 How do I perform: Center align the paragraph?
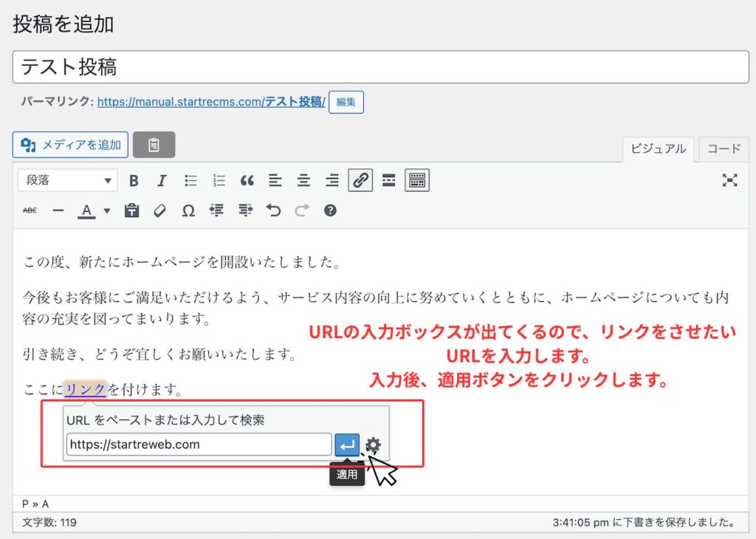(x=303, y=180)
